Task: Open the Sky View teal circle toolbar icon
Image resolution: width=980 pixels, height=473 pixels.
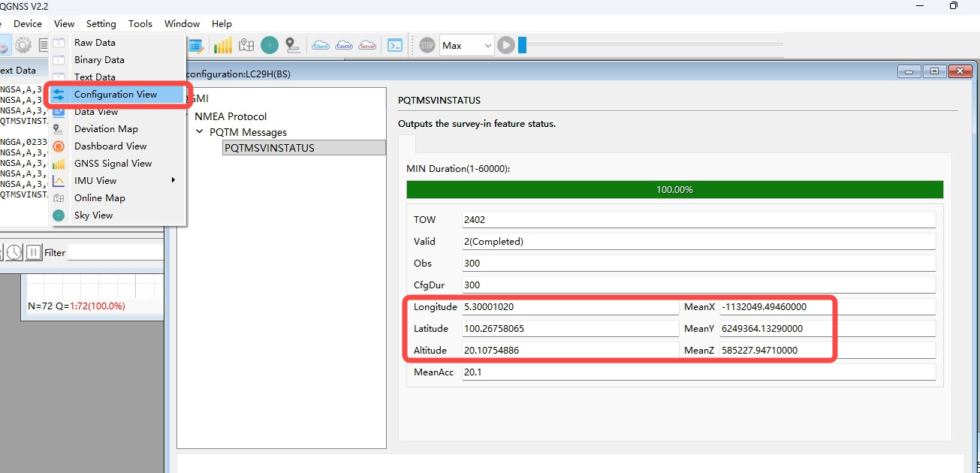Action: click(270, 46)
